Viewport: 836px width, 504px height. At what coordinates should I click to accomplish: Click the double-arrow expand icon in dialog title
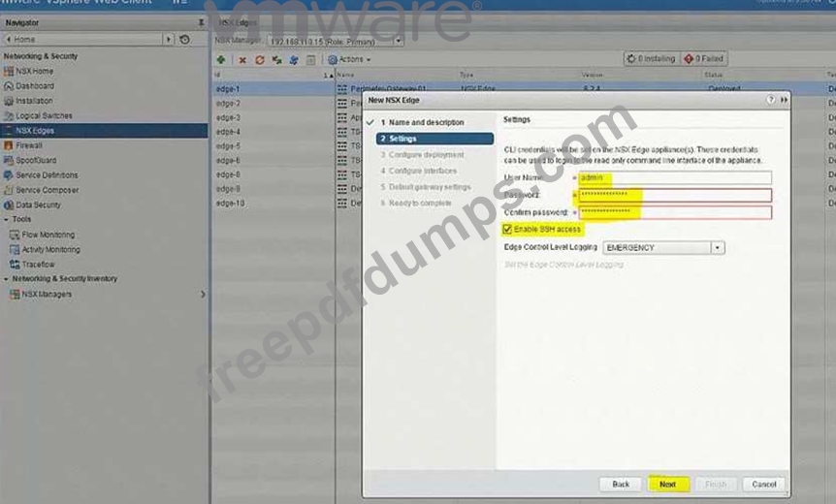point(784,100)
